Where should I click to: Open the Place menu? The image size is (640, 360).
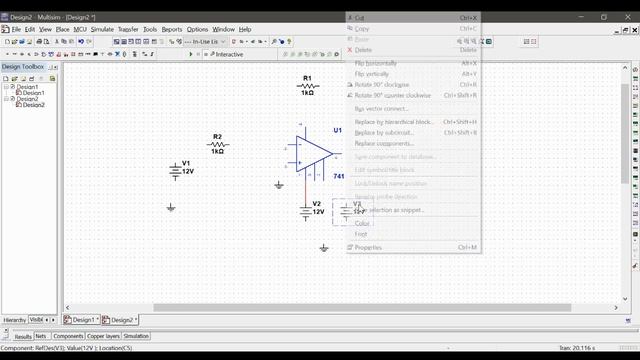62,29
